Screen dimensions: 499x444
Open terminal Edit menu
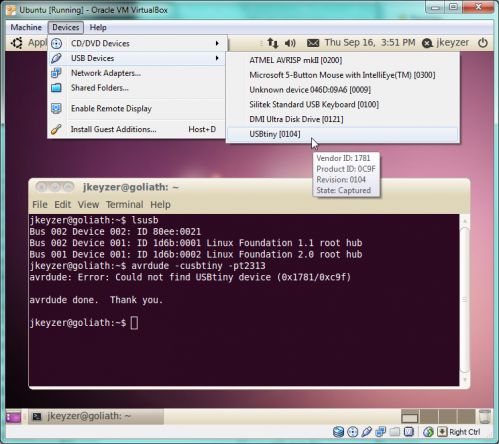(x=63, y=204)
